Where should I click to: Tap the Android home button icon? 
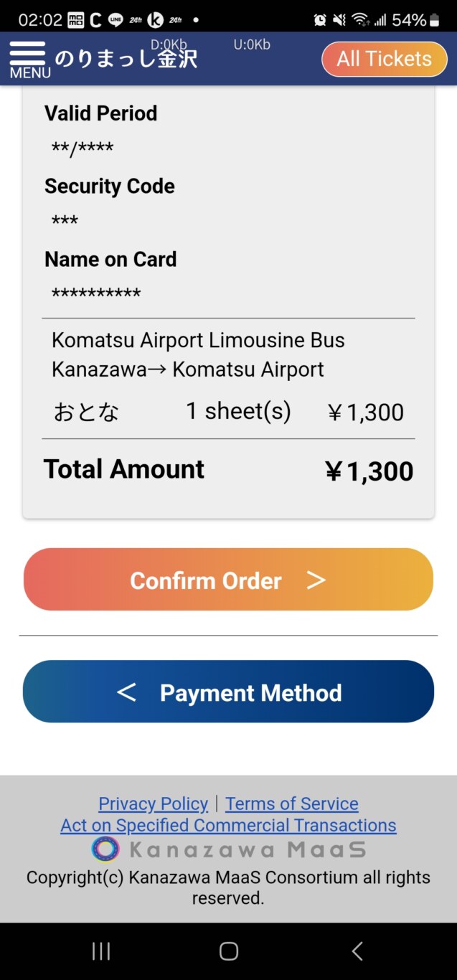click(x=228, y=951)
